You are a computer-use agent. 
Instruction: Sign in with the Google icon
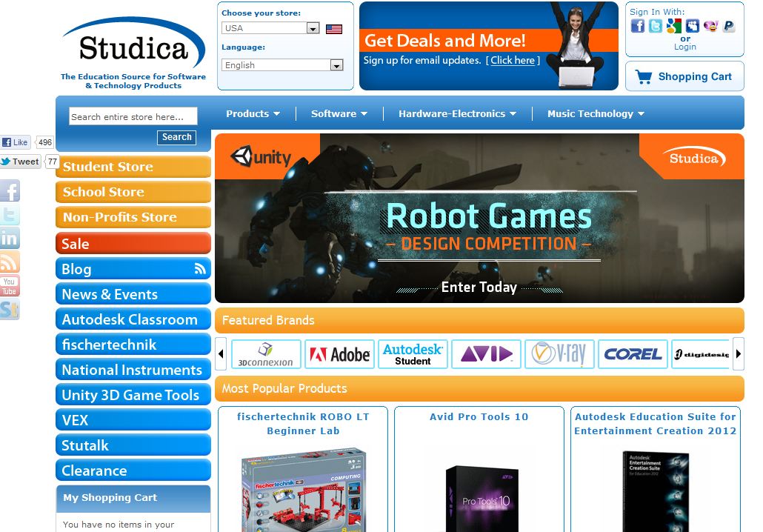tap(673, 26)
